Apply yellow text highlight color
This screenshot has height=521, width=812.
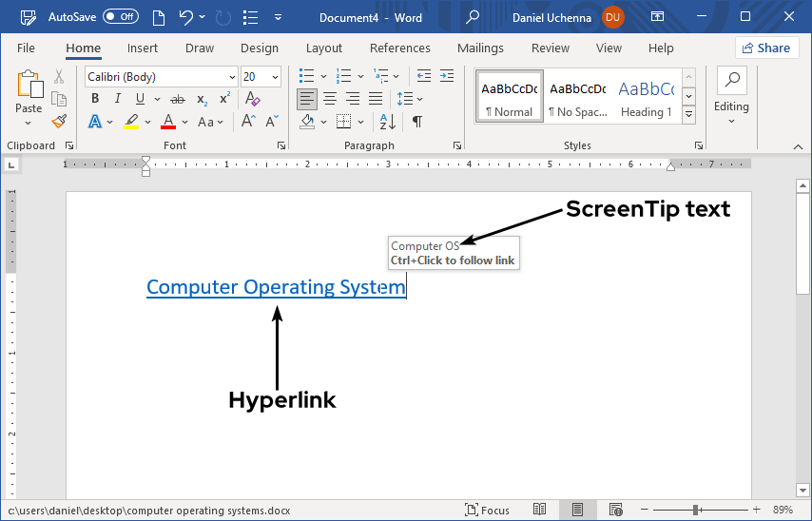pyautogui.click(x=131, y=122)
